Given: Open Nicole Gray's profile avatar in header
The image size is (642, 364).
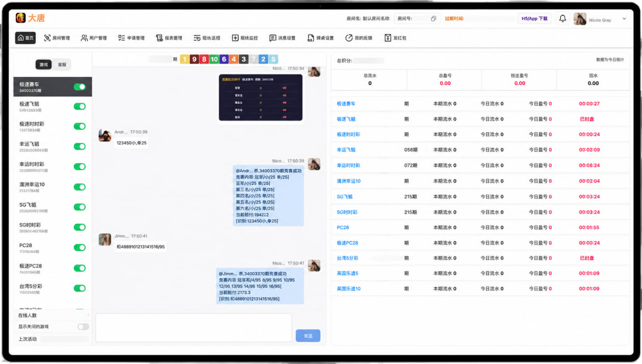Looking at the screenshot, I should (580, 19).
